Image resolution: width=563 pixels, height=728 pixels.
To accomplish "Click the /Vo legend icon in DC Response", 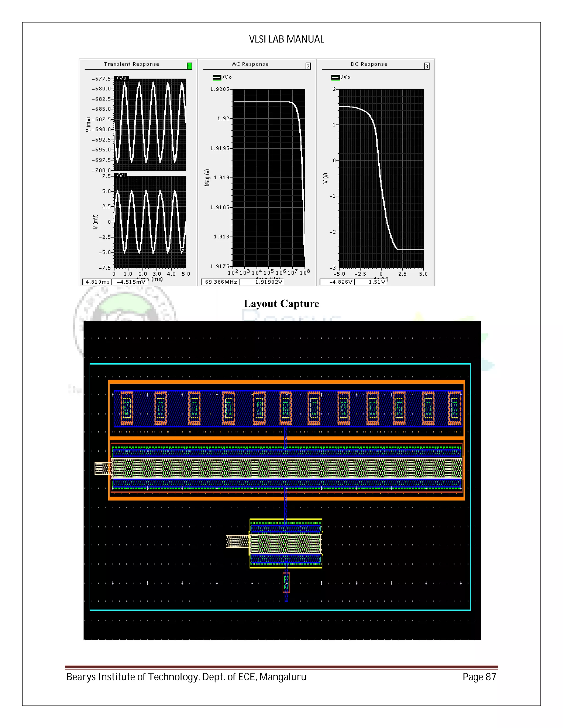I will (x=336, y=77).
